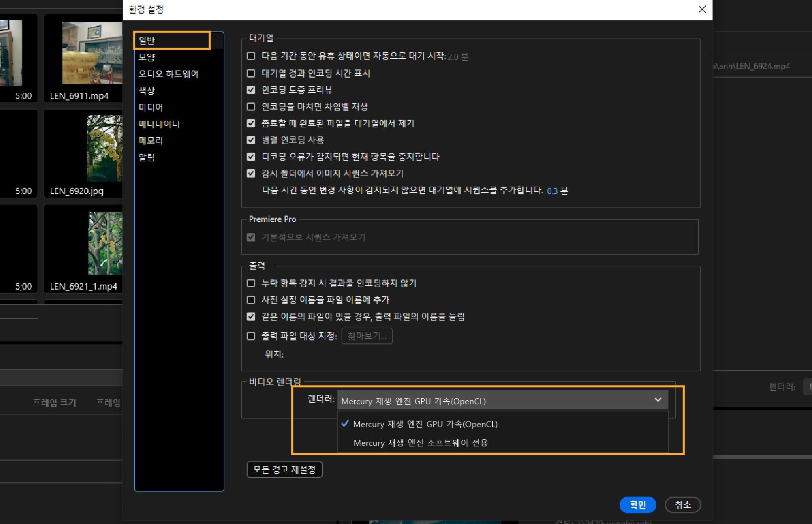This screenshot has height=524, width=812.
Task: Select Mercury 재생 엔진 소프트웨어 전용 option
Action: tap(422, 442)
